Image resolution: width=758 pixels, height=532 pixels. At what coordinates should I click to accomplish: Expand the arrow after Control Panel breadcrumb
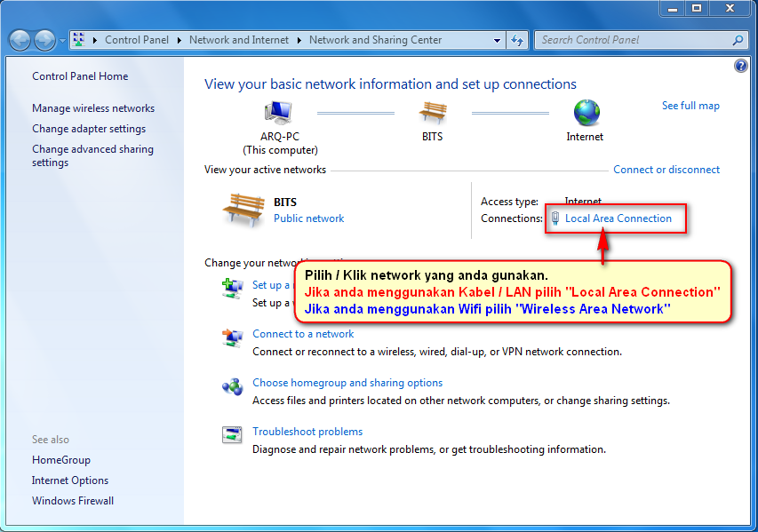tap(179, 40)
